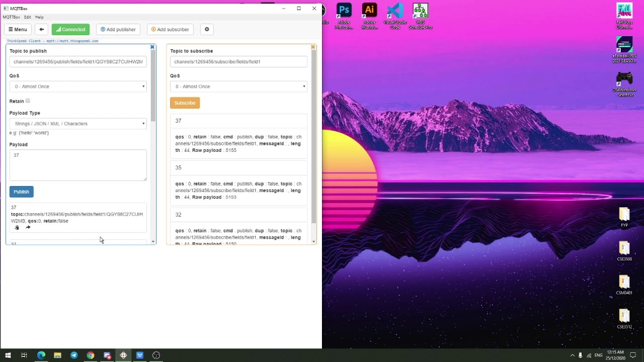644x362 pixels.
Task: Open the Help menu
Action: (39, 17)
